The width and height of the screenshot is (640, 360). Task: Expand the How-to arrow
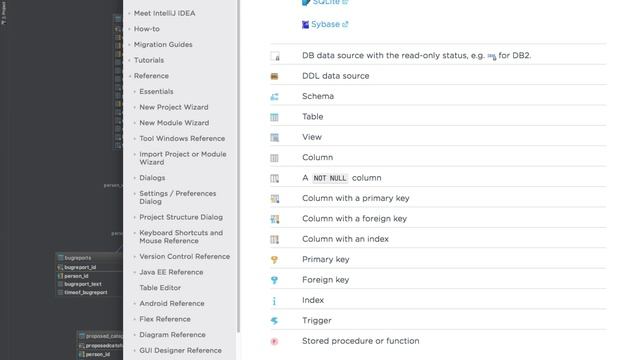tap(129, 29)
